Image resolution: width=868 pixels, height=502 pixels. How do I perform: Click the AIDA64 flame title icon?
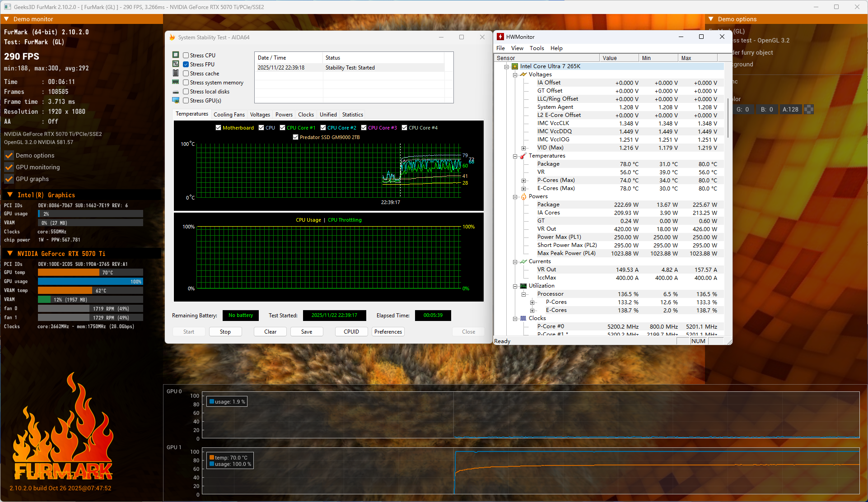coord(172,37)
